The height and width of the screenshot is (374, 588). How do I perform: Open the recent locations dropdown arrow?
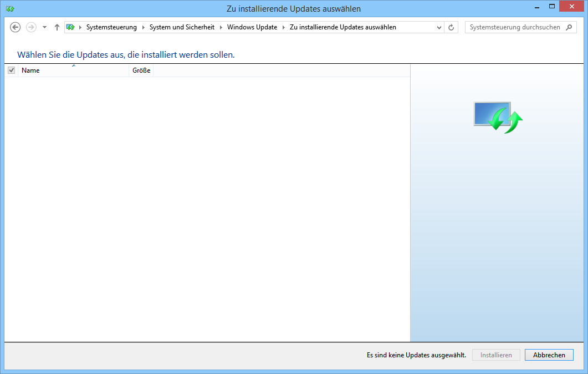pyautogui.click(x=45, y=27)
